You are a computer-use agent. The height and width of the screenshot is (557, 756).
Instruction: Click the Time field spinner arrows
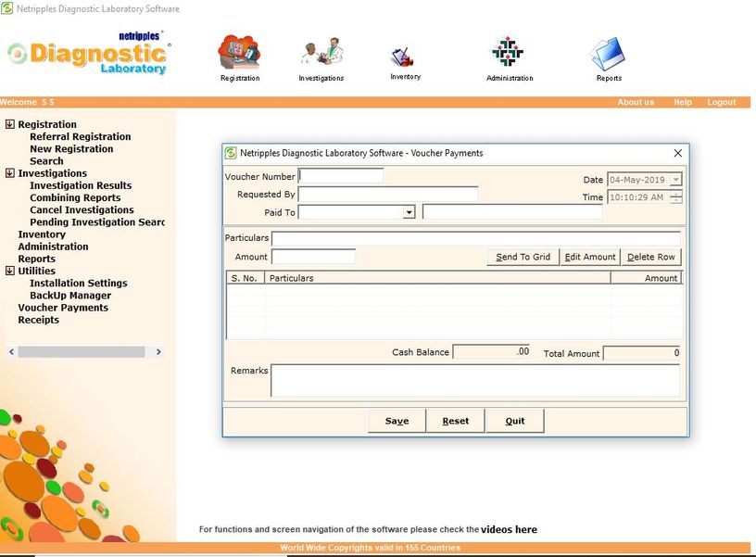[x=676, y=197]
